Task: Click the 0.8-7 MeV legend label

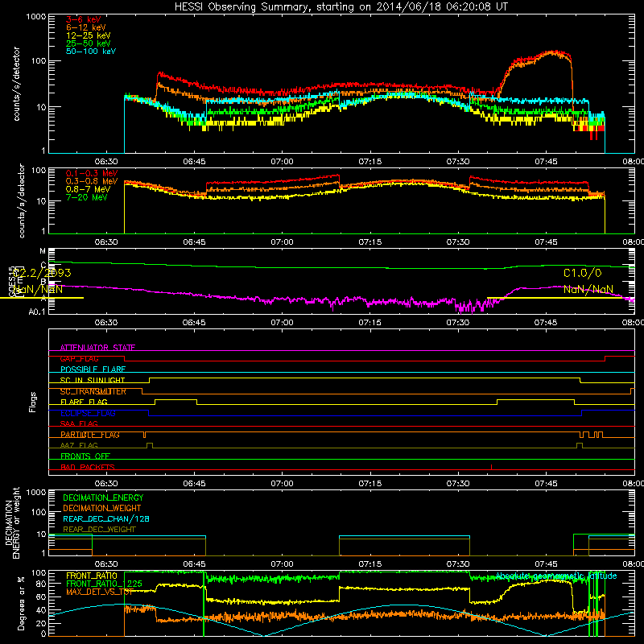Action: [88, 189]
